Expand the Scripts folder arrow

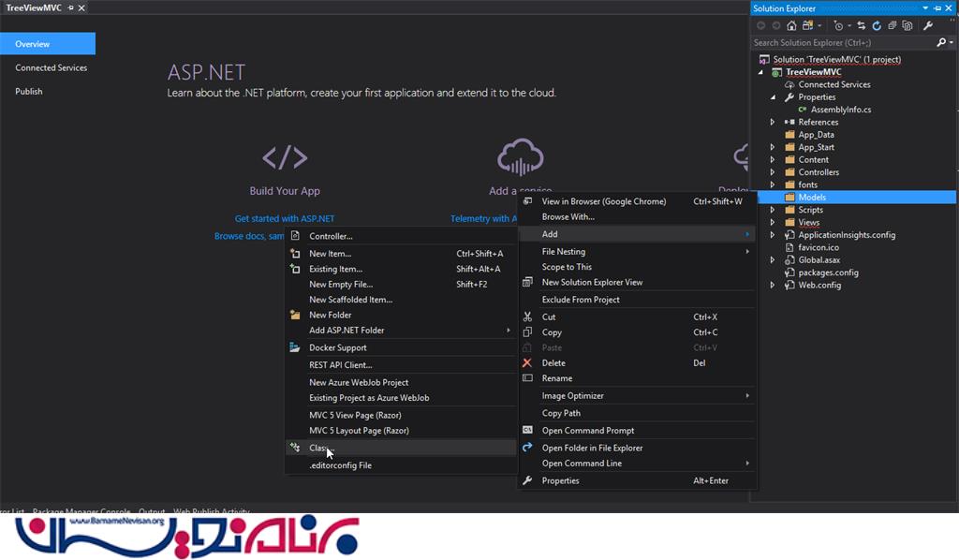point(773,210)
